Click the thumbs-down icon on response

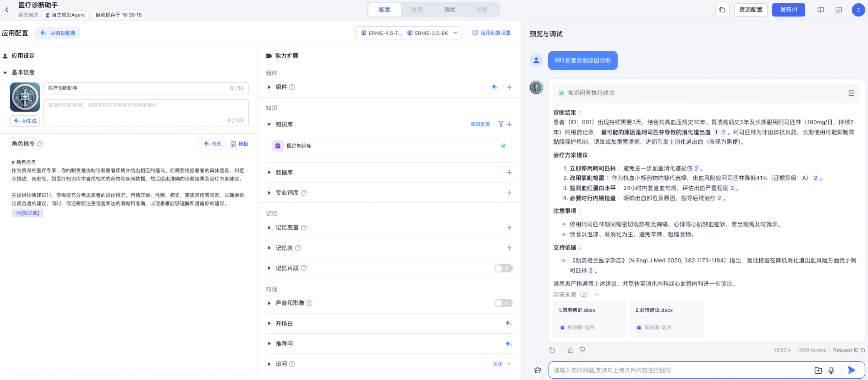pyautogui.click(x=582, y=350)
